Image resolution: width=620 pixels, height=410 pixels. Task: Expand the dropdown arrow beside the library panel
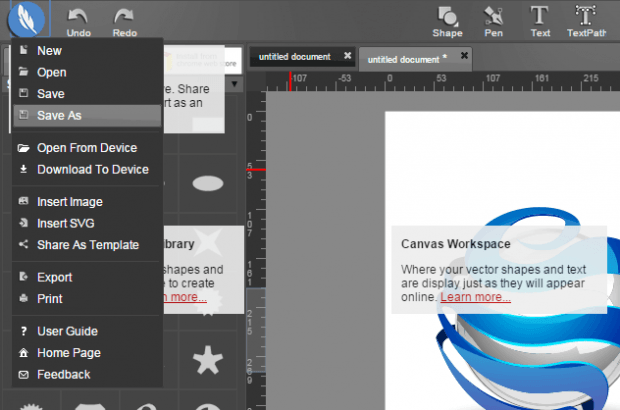(x=235, y=84)
